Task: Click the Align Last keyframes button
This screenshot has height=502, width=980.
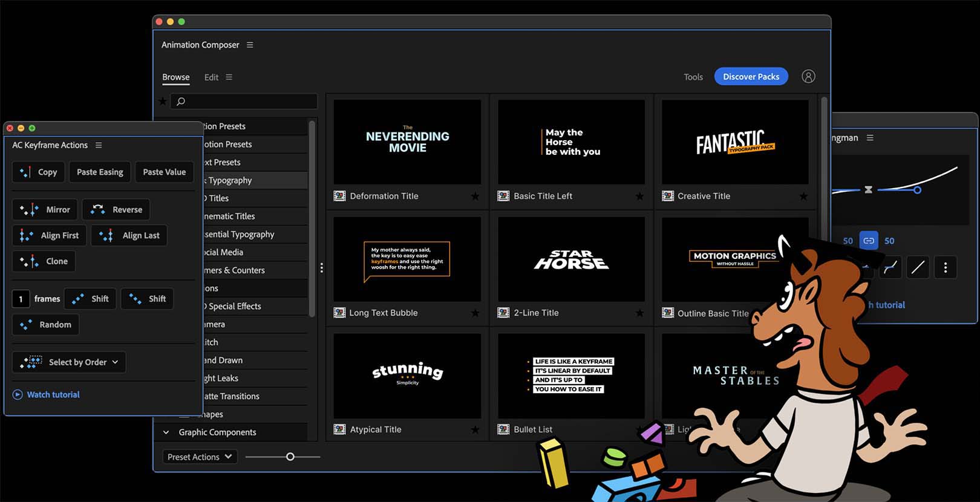Action: pyautogui.click(x=129, y=235)
